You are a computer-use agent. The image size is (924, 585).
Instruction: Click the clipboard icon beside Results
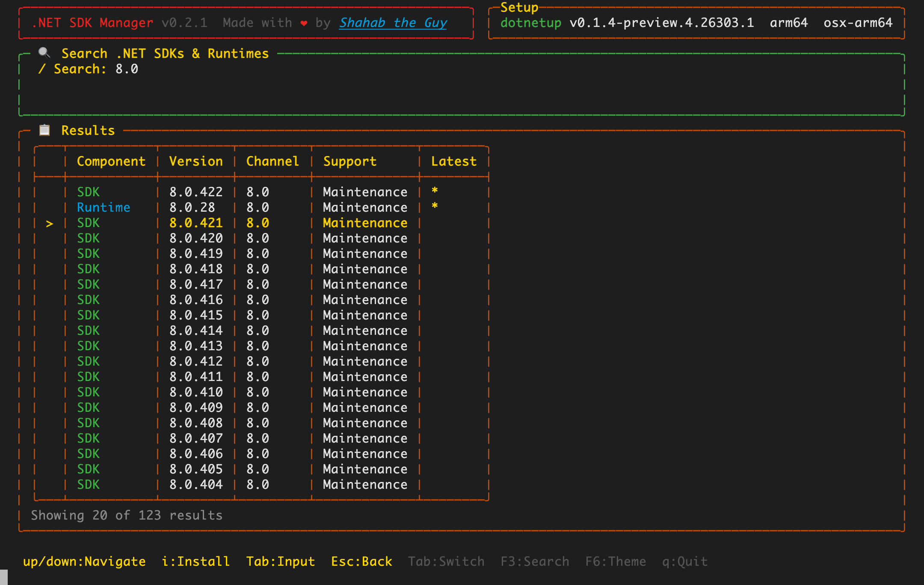(44, 130)
